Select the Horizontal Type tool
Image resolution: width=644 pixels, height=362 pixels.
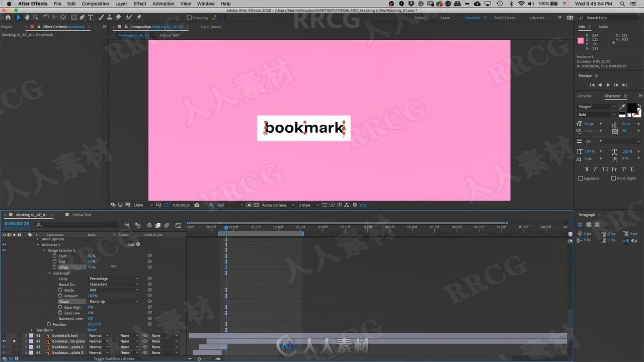point(91,17)
